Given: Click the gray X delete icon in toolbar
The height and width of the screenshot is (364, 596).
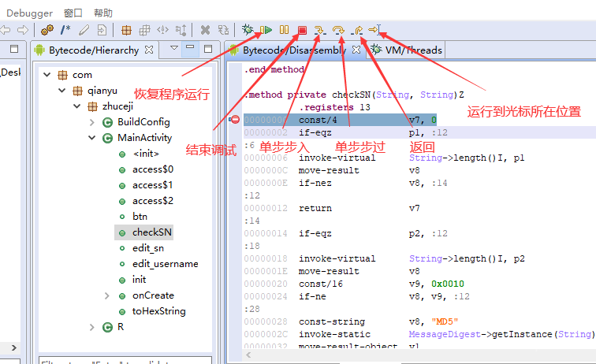Looking at the screenshot, I should click(x=205, y=30).
